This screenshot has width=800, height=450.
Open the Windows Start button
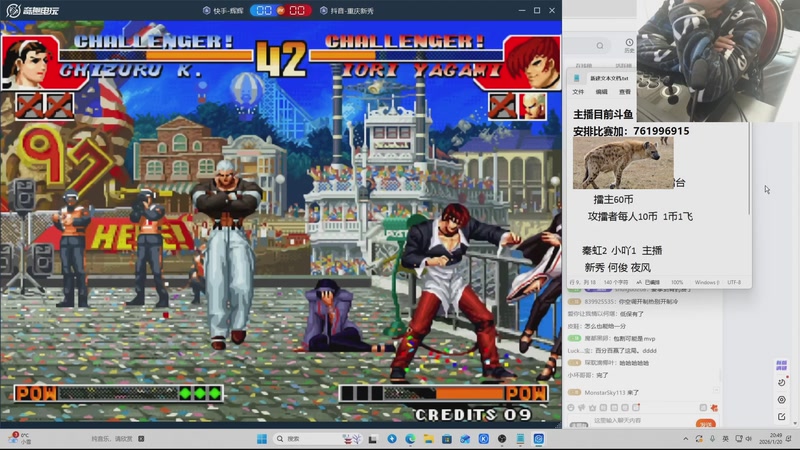pyautogui.click(x=262, y=439)
